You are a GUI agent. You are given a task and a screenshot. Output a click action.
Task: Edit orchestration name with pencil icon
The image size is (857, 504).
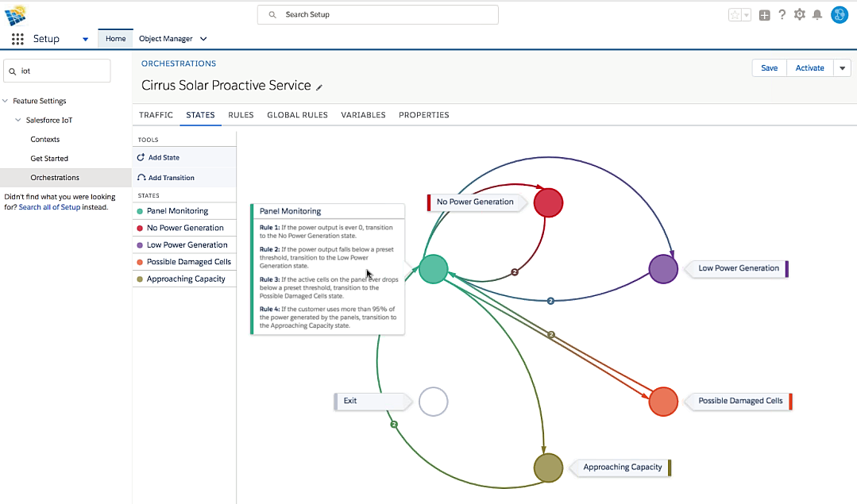pyautogui.click(x=319, y=87)
